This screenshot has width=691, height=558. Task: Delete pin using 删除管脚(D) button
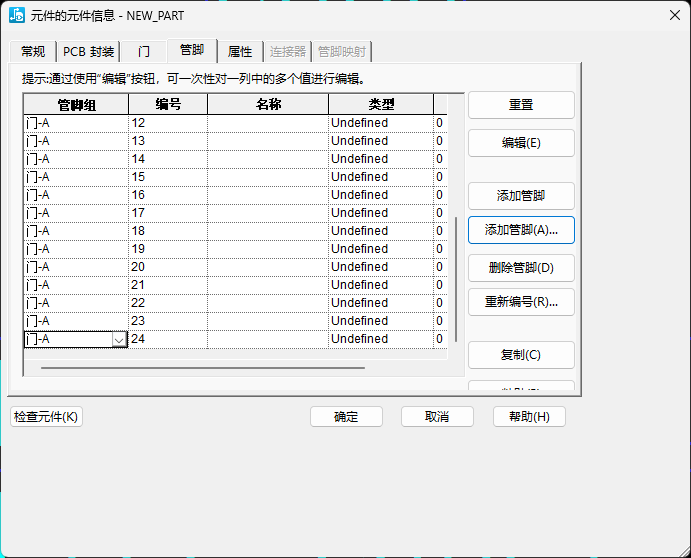click(521, 268)
